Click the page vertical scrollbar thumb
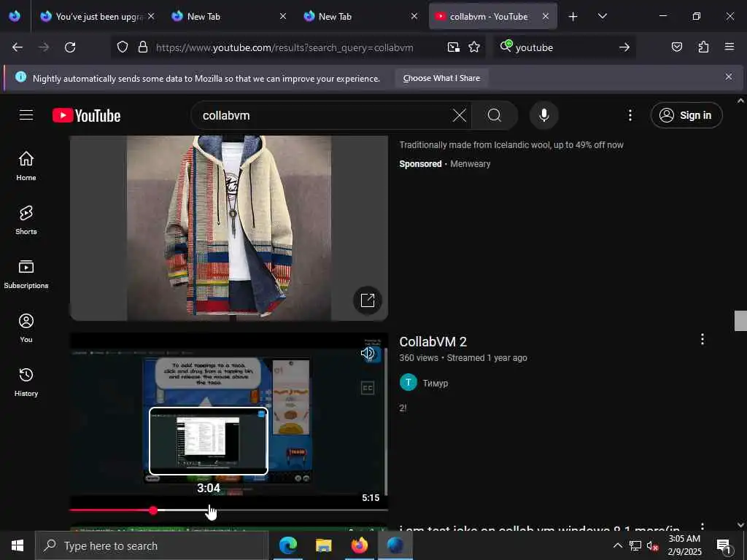The image size is (747, 560). click(740, 321)
